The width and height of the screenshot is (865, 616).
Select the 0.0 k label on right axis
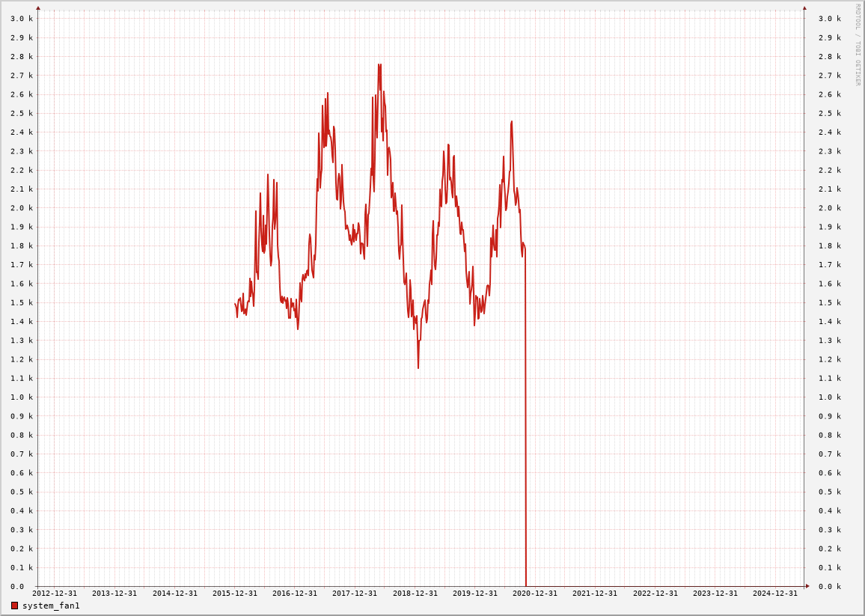click(x=829, y=587)
